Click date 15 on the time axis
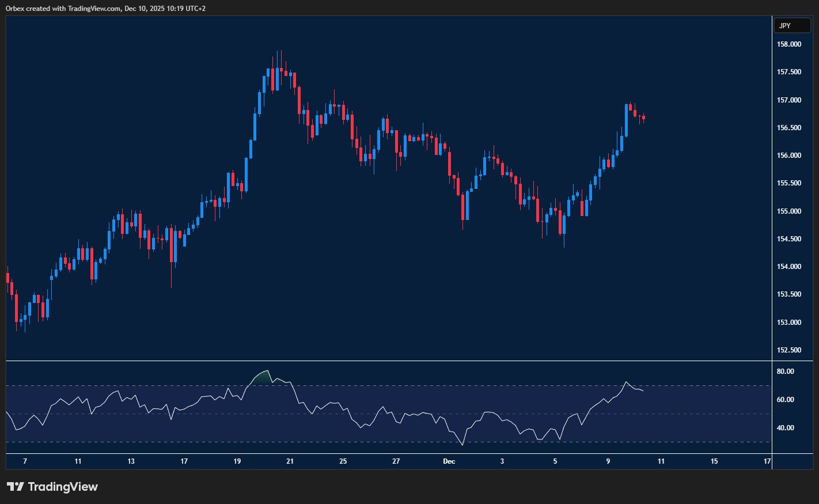 (714, 461)
